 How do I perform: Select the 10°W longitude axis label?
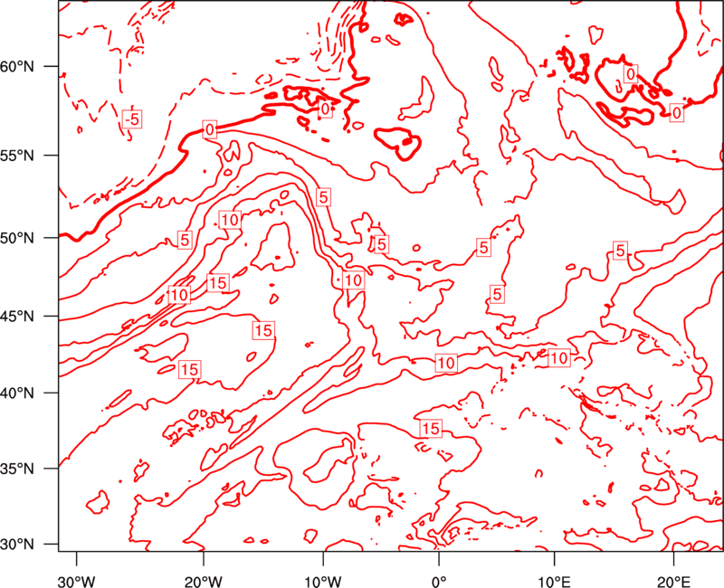pyautogui.click(x=323, y=581)
